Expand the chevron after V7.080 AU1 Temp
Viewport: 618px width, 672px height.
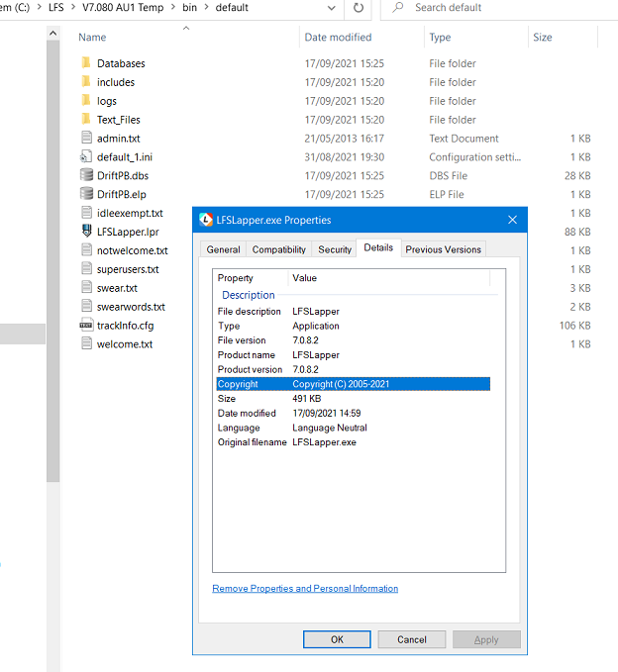[173, 7]
